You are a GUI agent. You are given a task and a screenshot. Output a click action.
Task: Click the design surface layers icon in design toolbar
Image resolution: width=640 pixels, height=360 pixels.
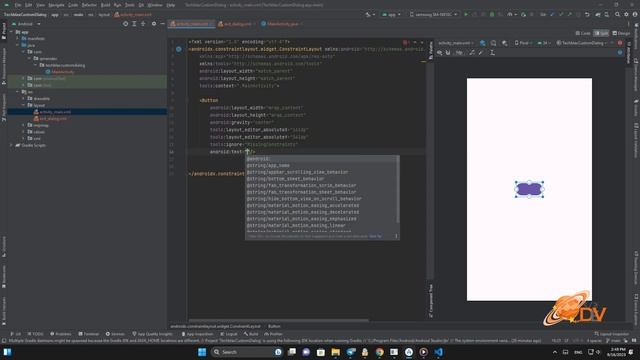point(483,43)
